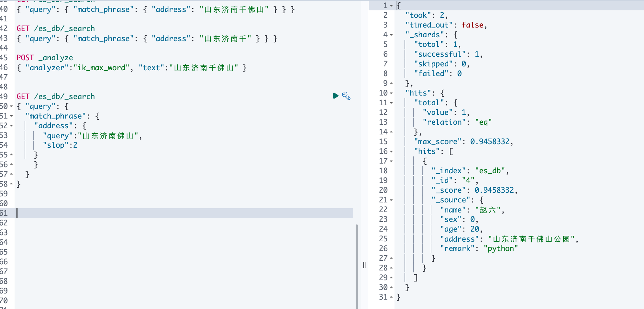The image size is (644, 309).
Task: Click the "max_score": 0.9458332 line
Action: point(463,142)
